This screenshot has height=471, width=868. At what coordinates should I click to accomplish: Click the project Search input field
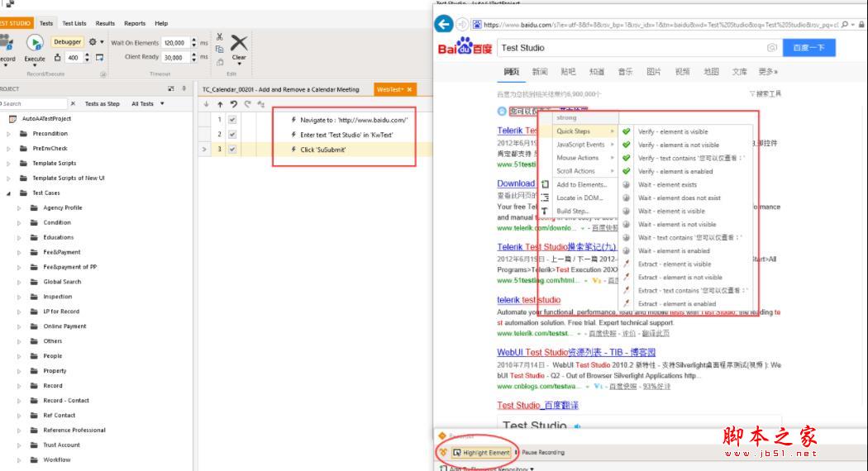click(x=33, y=103)
